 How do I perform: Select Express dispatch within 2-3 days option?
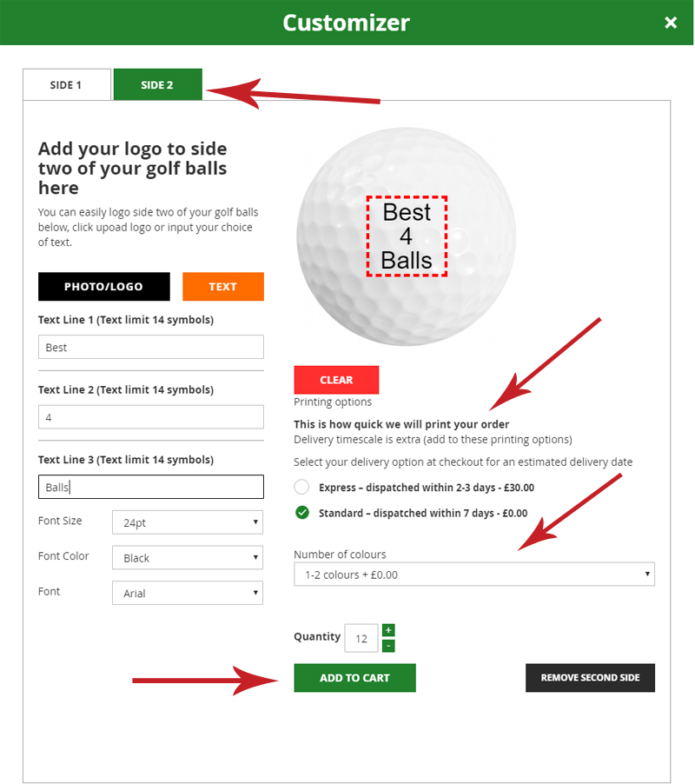302,488
